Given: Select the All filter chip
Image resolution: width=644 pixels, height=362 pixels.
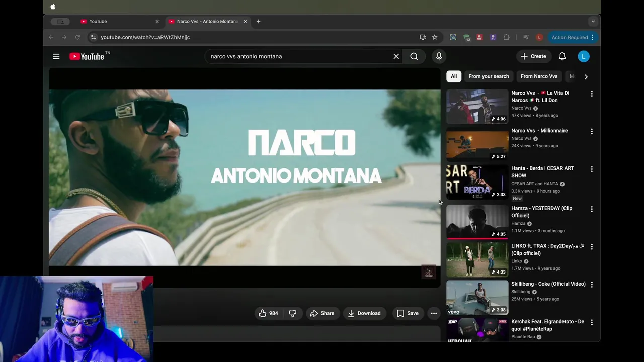Looking at the screenshot, I should coord(454,76).
